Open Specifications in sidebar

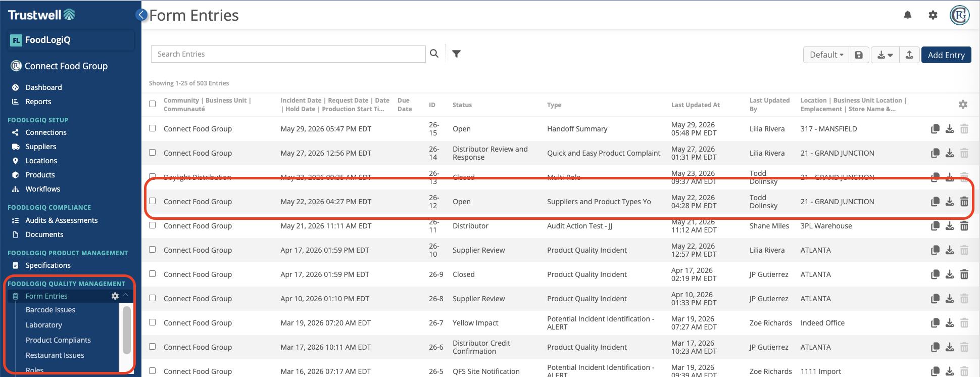tap(48, 265)
